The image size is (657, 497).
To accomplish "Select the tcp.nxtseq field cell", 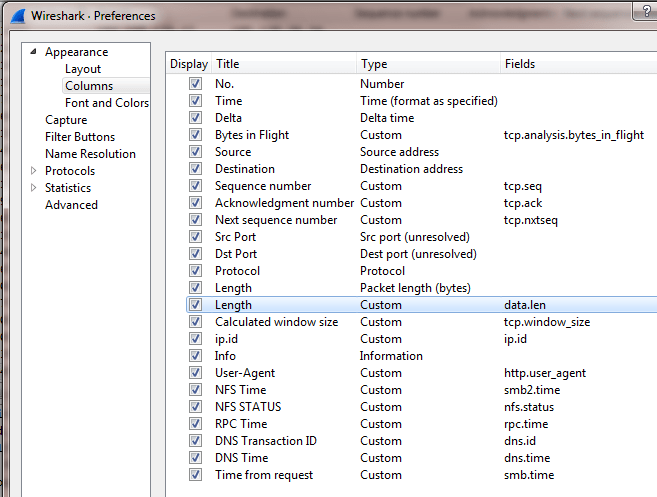I will [x=528, y=220].
